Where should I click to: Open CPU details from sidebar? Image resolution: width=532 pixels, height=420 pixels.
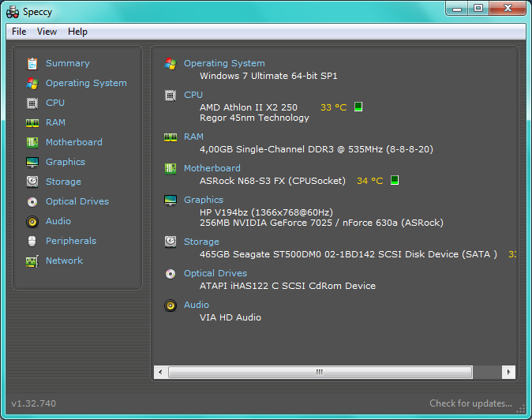55,103
